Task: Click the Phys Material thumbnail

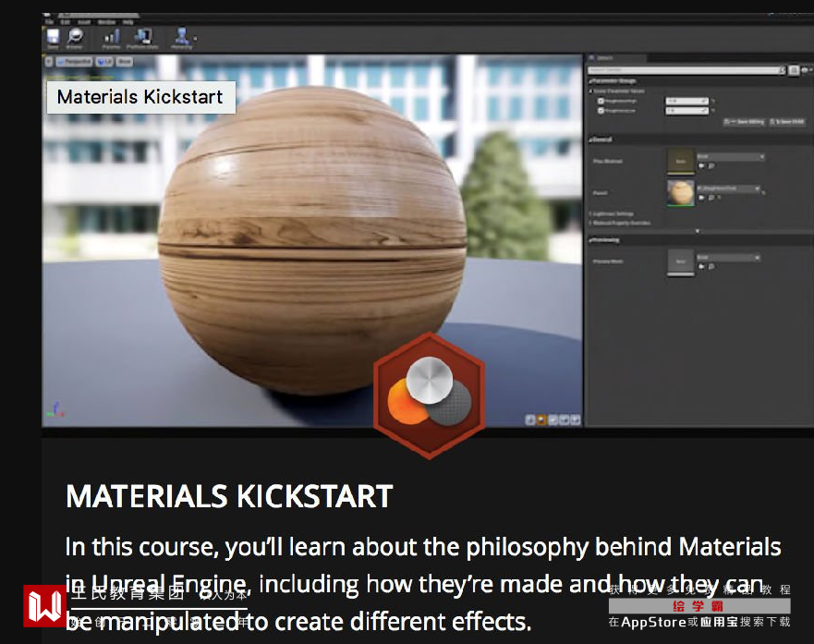Action: coord(681,161)
